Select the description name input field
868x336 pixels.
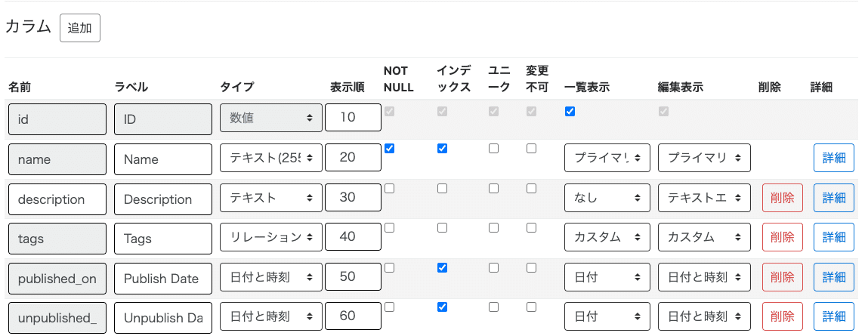click(x=57, y=199)
